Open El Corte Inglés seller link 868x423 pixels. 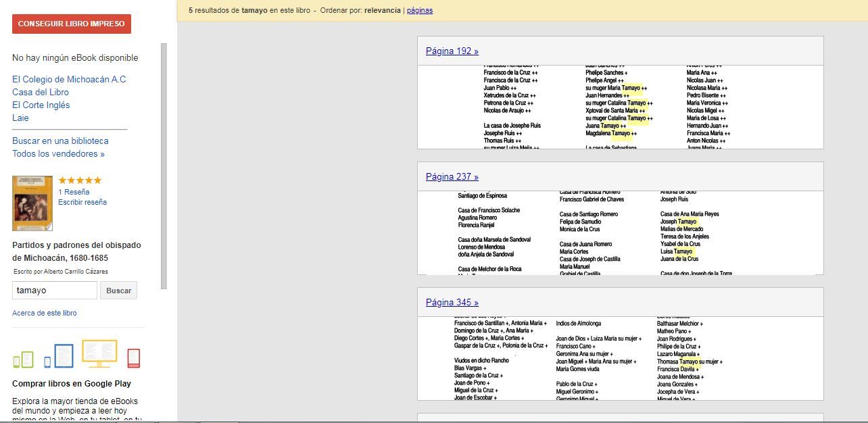(x=41, y=105)
